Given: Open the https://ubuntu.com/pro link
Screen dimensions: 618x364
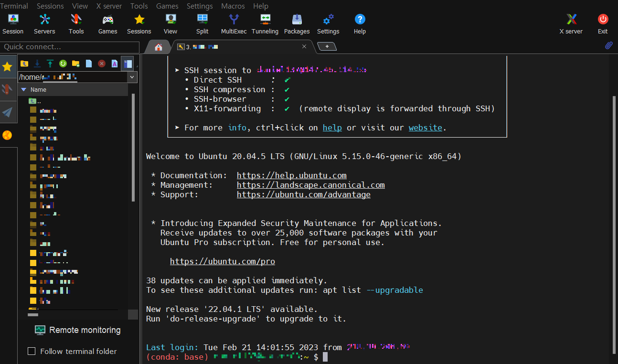Looking at the screenshot, I should 223,261.
